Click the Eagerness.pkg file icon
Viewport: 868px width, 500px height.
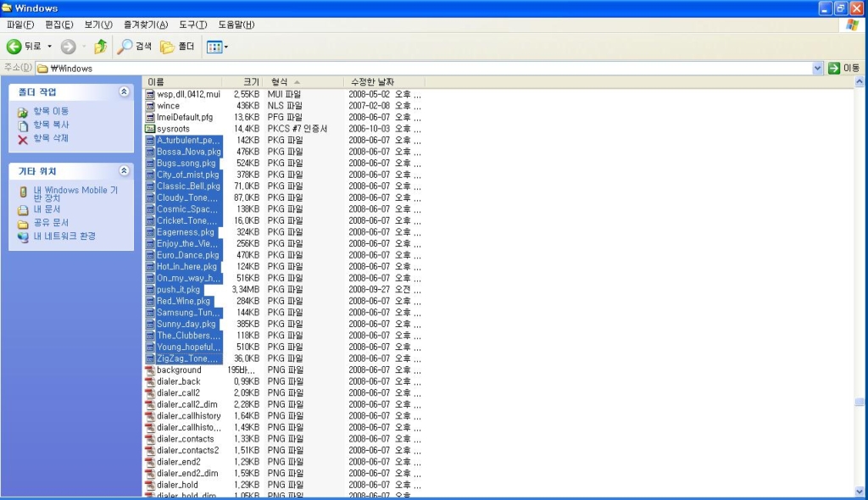pos(150,232)
